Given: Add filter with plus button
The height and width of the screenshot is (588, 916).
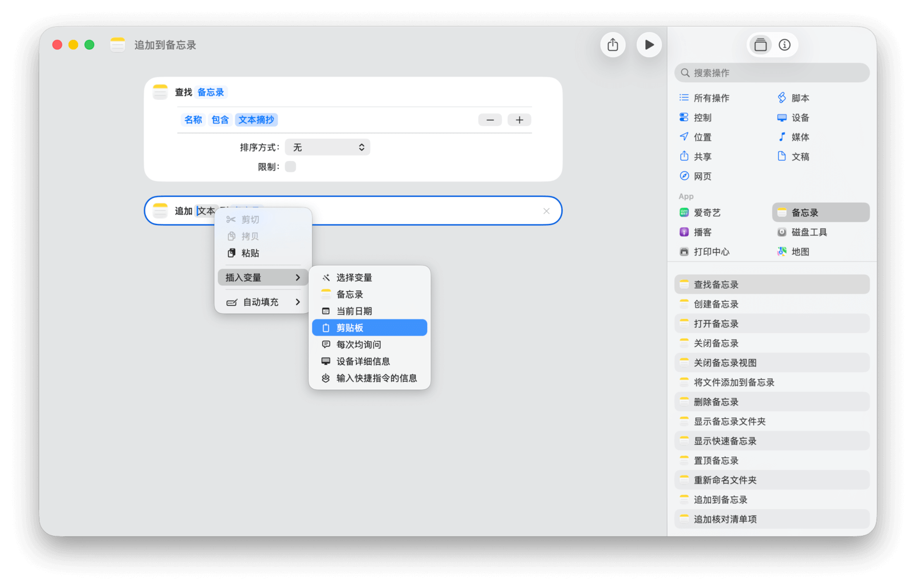Looking at the screenshot, I should [519, 120].
